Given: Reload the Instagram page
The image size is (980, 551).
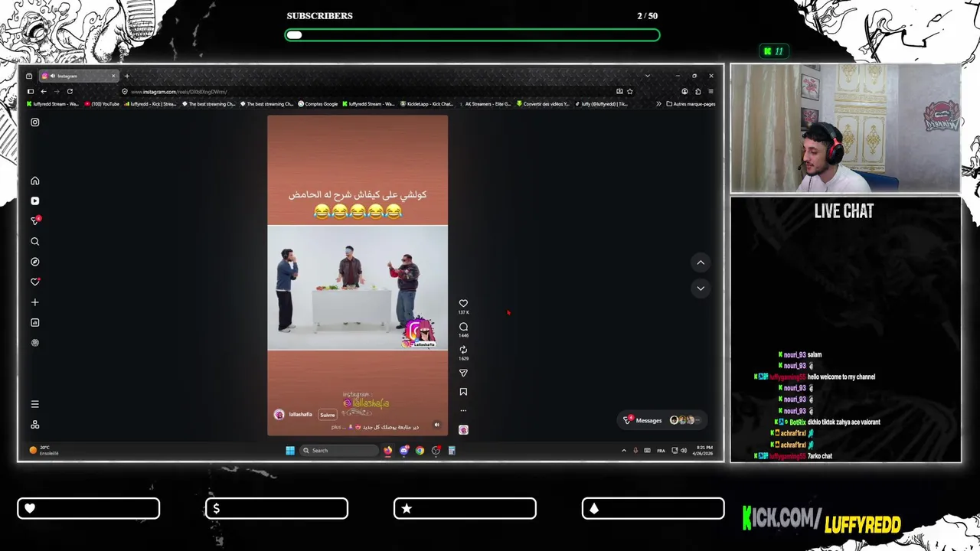Looking at the screenshot, I should [x=70, y=91].
